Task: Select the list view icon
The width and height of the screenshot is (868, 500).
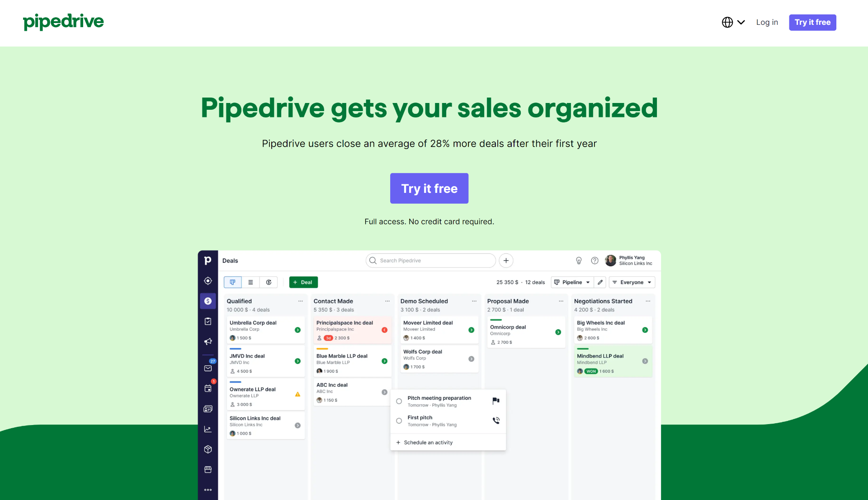Action: [x=250, y=282]
